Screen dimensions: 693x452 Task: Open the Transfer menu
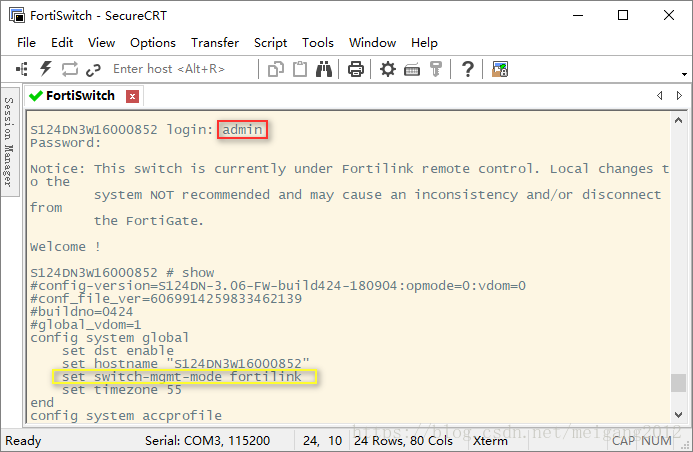(215, 43)
